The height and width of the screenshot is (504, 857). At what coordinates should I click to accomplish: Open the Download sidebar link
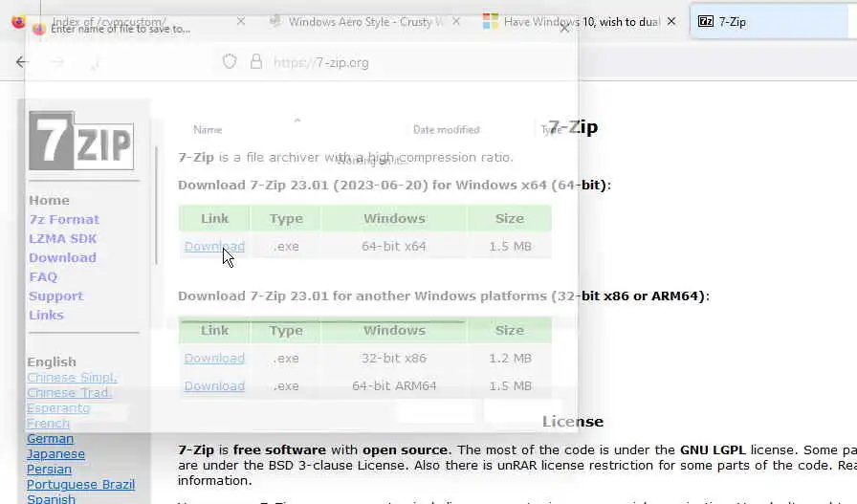pos(62,258)
